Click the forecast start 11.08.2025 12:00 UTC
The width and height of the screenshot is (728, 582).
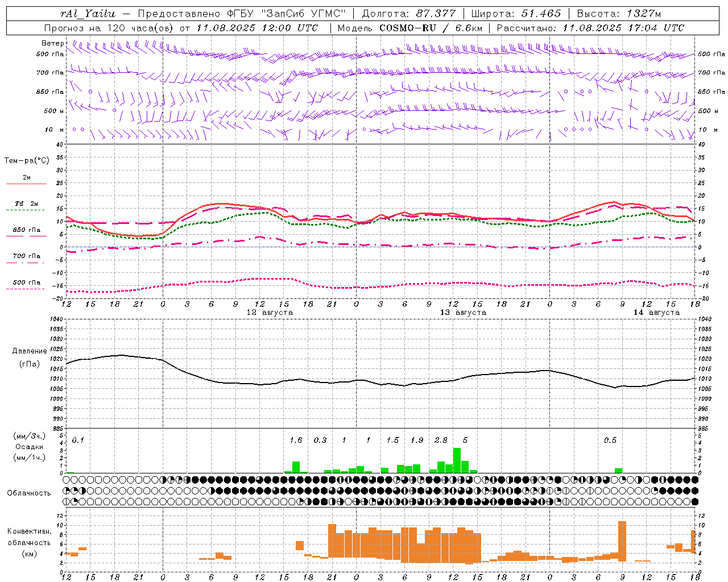point(257,28)
